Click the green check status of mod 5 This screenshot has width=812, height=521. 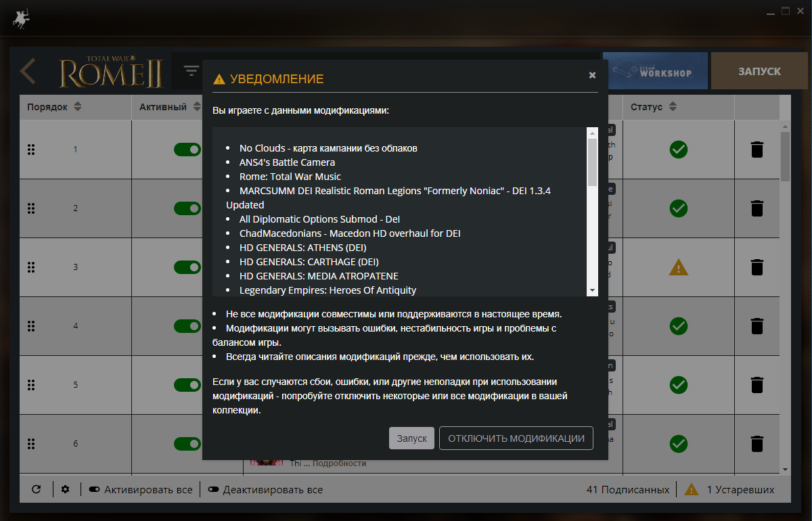[679, 385]
